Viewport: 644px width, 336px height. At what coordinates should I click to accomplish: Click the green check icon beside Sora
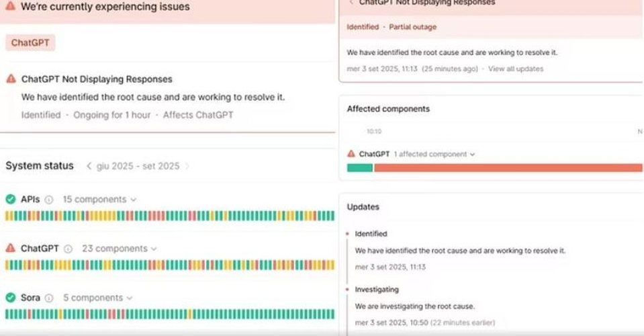click(10, 298)
